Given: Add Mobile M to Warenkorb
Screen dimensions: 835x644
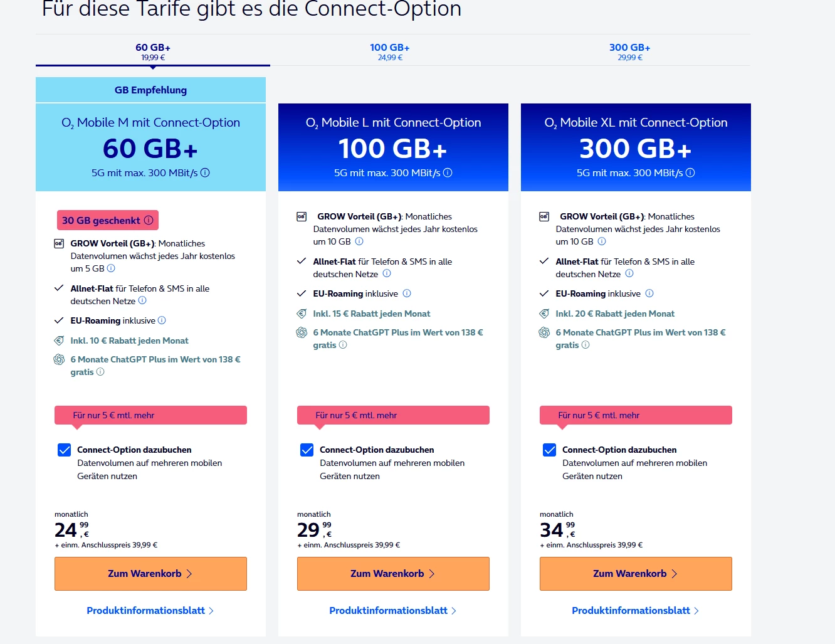Looking at the screenshot, I should coord(150,574).
